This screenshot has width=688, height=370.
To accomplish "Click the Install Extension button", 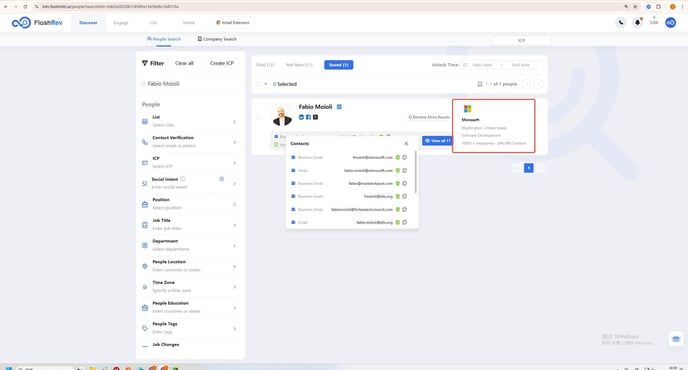I will click(x=233, y=22).
